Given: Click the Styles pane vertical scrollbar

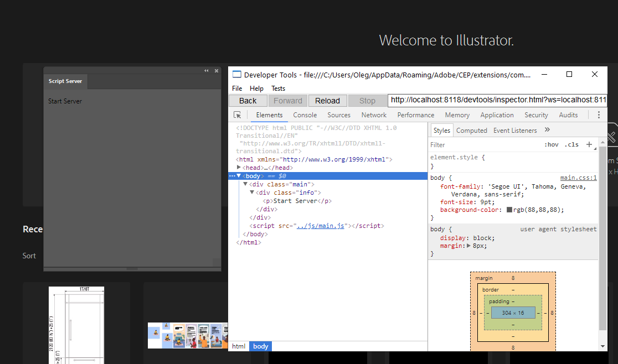Looking at the screenshot, I should coord(602,239).
